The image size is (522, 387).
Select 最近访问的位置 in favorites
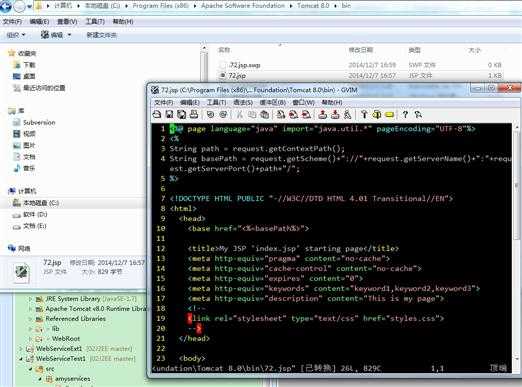point(44,88)
